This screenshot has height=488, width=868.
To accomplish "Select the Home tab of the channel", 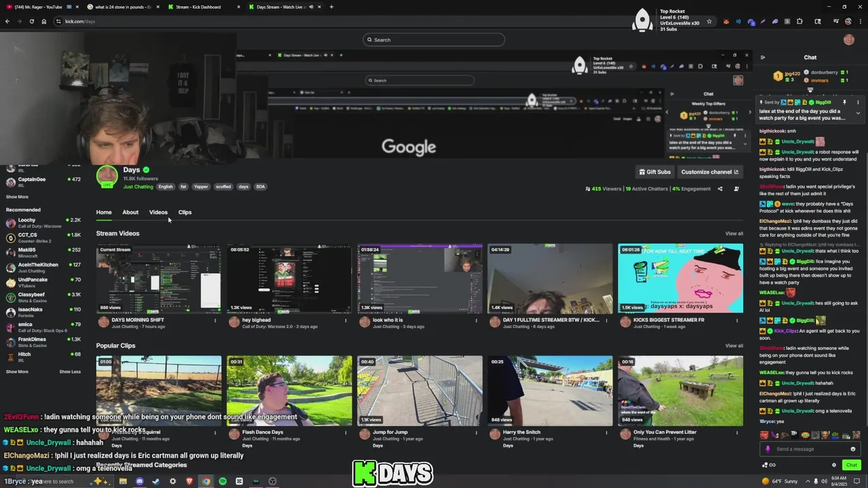I will coord(104,212).
